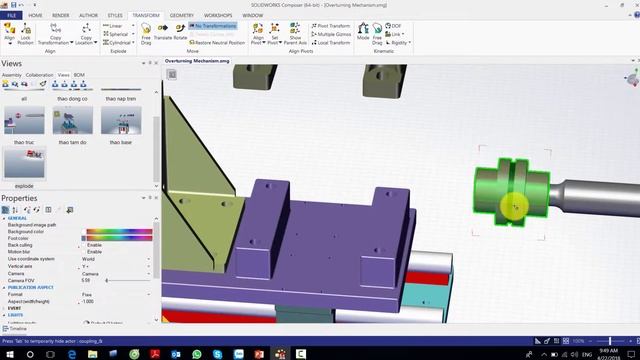The width and height of the screenshot is (640, 360).
Task: Click the DOF kinematic option
Action: click(393, 26)
